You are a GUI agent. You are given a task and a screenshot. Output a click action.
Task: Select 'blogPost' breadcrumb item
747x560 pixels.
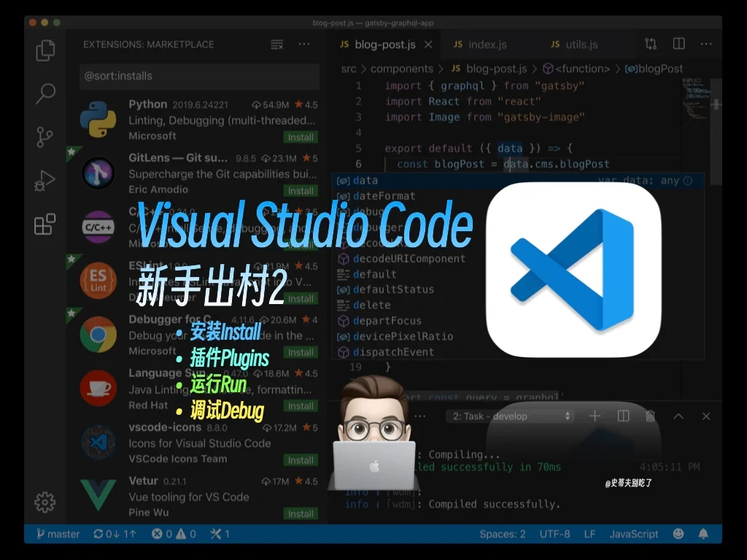[654, 69]
